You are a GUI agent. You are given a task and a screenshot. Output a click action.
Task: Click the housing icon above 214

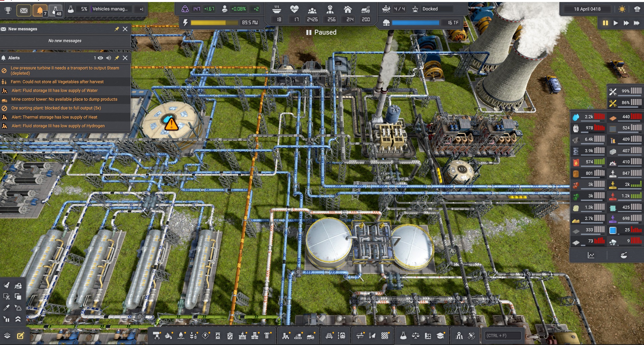[x=348, y=9]
